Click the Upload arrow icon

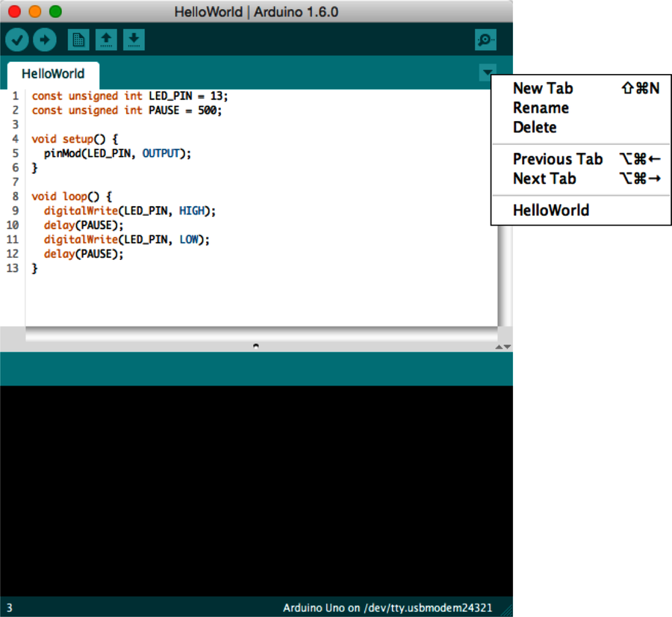pyautogui.click(x=45, y=40)
